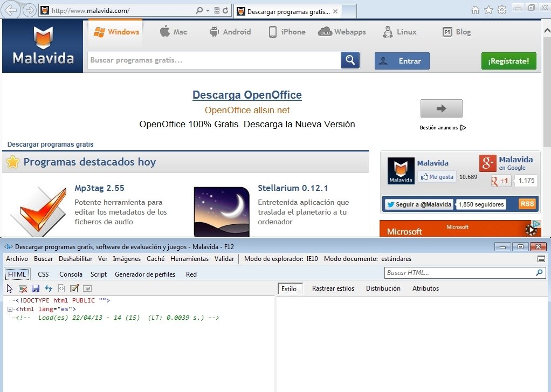This screenshot has width=551, height=392.
Task: Open the Descarga OpenOffice ad link
Action: point(247,95)
